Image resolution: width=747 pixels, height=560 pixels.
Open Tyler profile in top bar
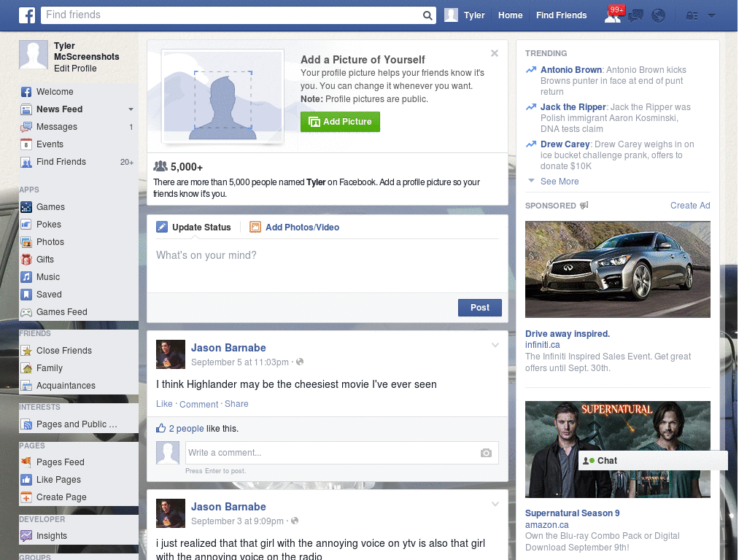pos(465,15)
